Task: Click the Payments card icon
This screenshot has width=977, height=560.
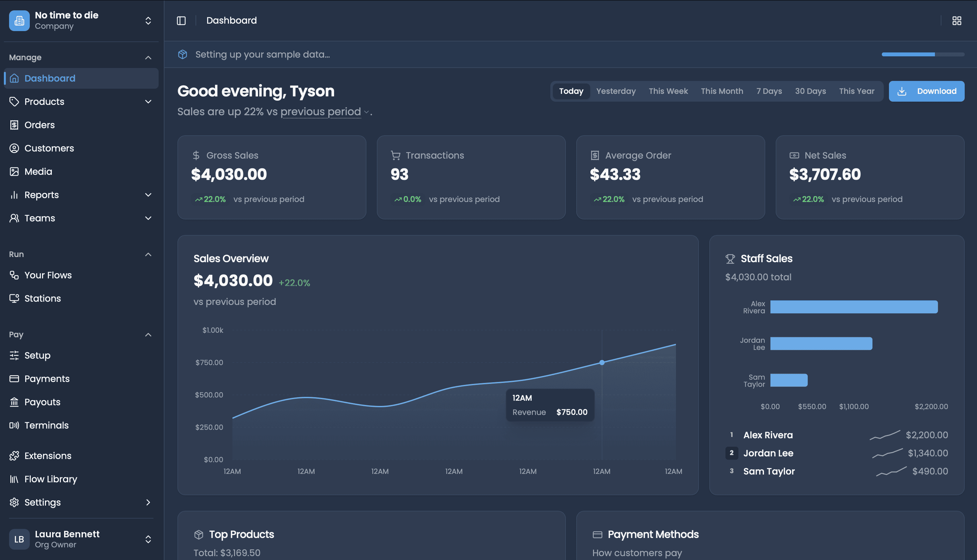Action: click(x=14, y=379)
